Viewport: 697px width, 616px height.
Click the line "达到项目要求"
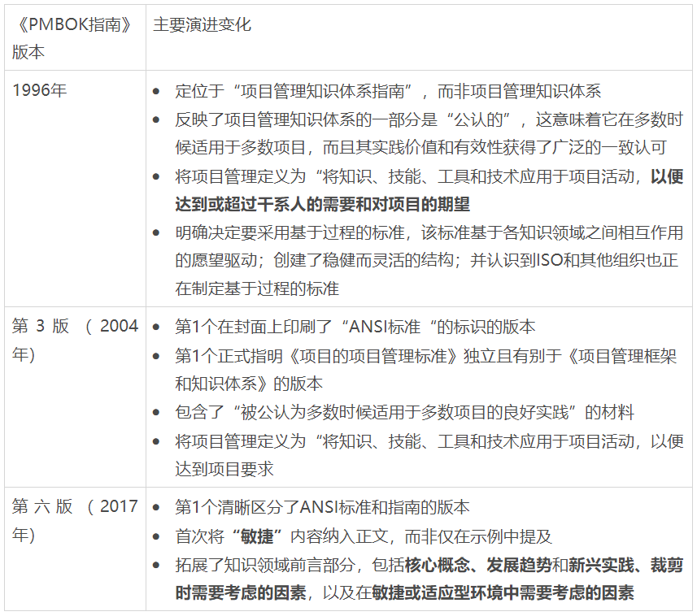click(x=224, y=469)
